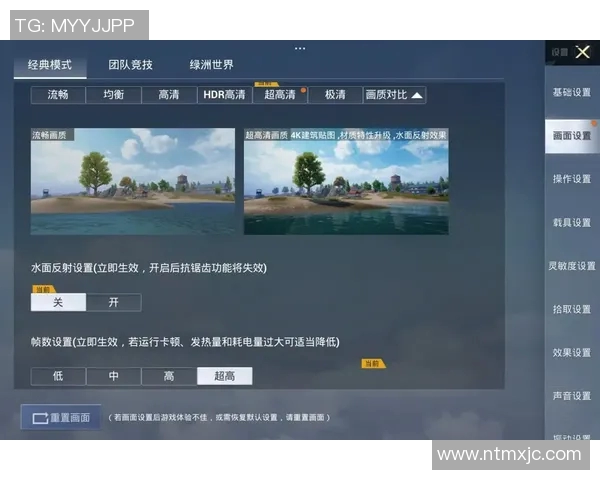600x480 pixels.
Task: Collapse the 画质对比 comparison panel
Action: 394,95
